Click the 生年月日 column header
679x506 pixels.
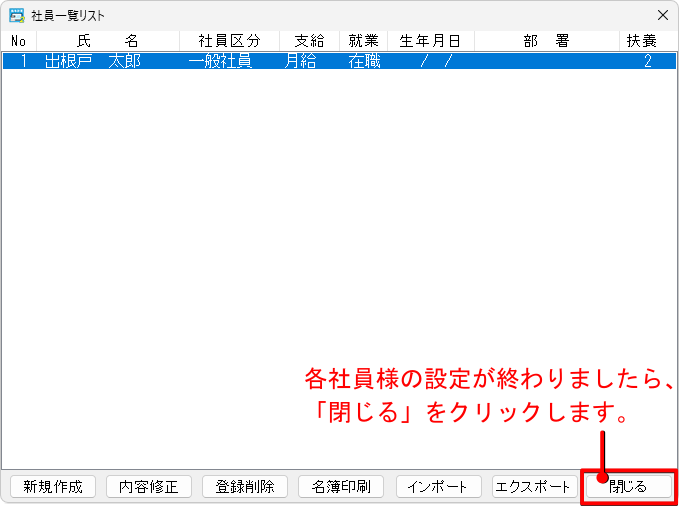tap(431, 41)
